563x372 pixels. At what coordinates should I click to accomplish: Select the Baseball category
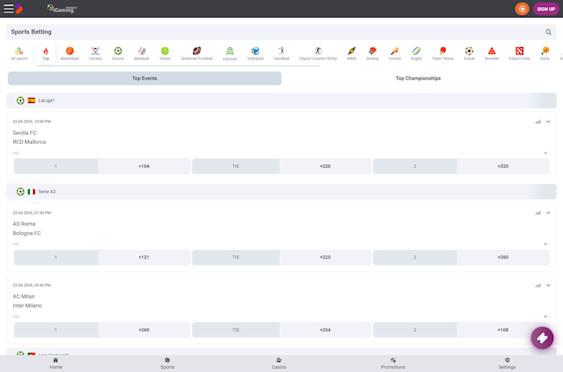pos(141,54)
